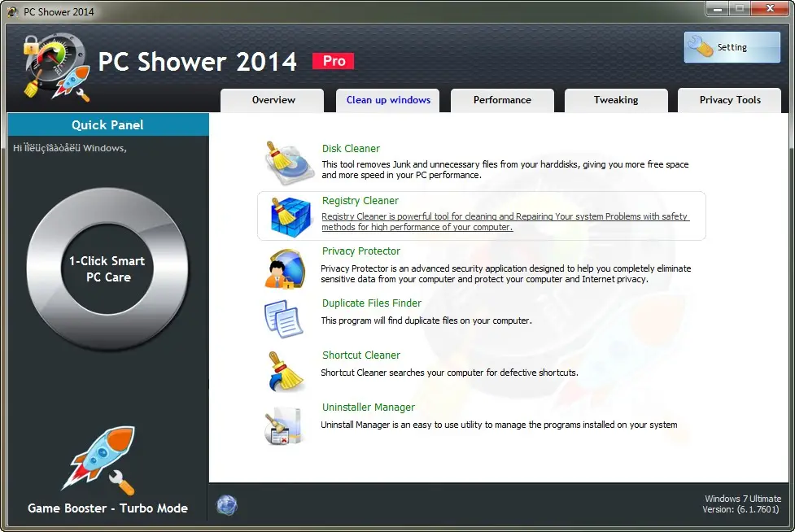Open the Privacy Tools tab
This screenshot has width=795, height=532.
pos(730,100)
